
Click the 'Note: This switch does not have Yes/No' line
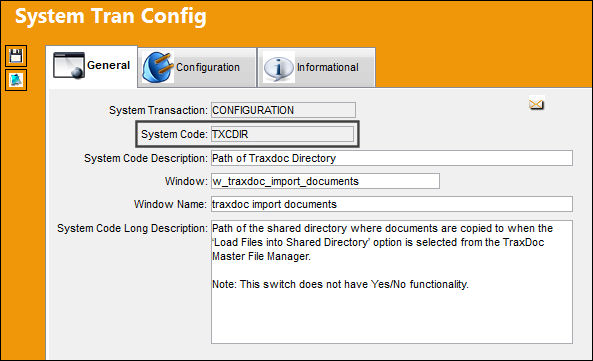(340, 284)
